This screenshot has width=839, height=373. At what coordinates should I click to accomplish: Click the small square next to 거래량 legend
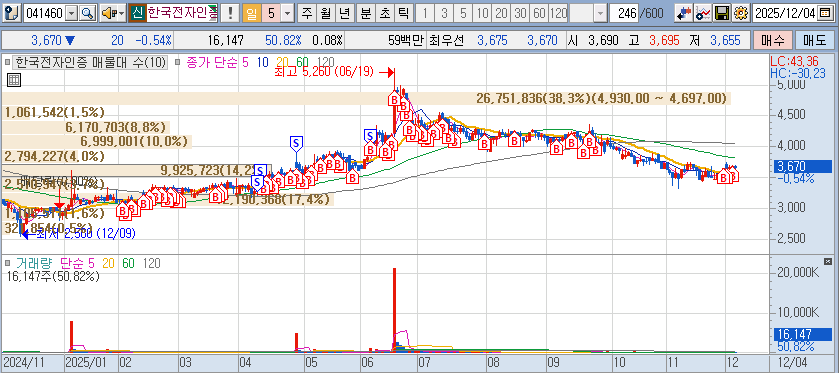[x=7, y=263]
